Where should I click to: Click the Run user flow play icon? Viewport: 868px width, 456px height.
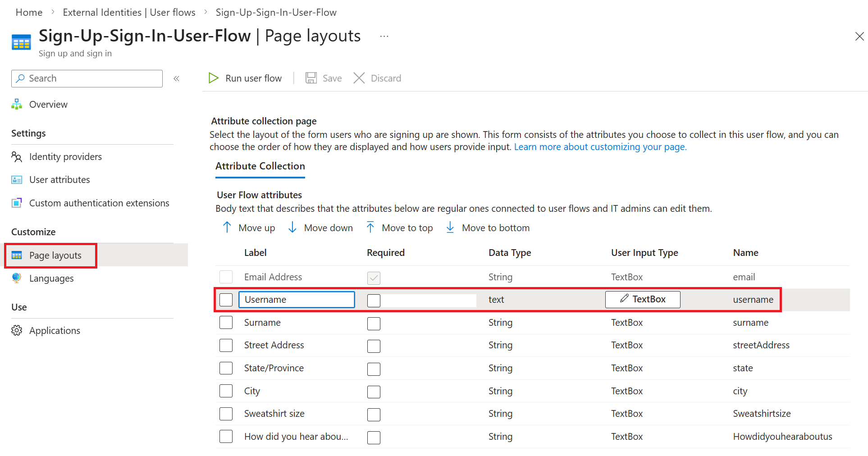tap(213, 78)
